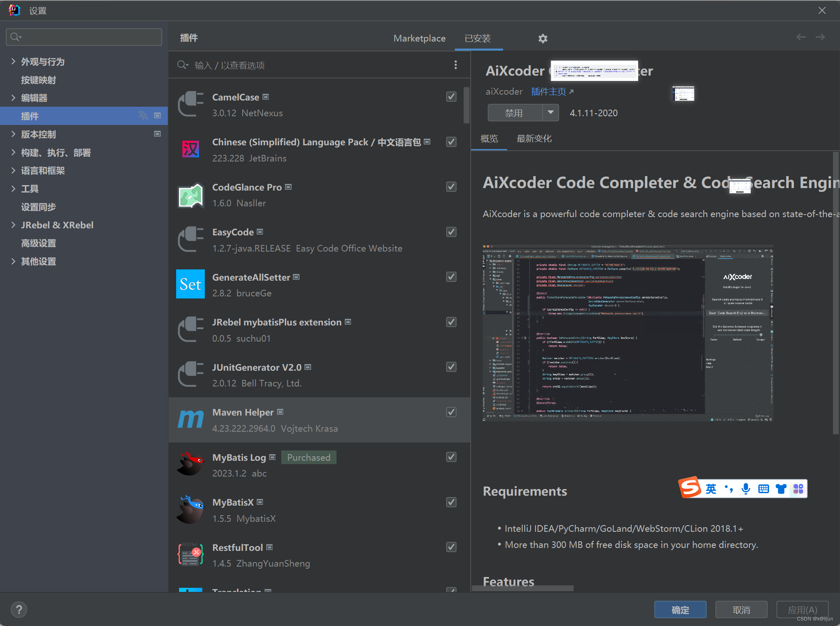Screen dimensions: 840x626
Task: Click the navigate forward arrow
Action: [820, 37]
